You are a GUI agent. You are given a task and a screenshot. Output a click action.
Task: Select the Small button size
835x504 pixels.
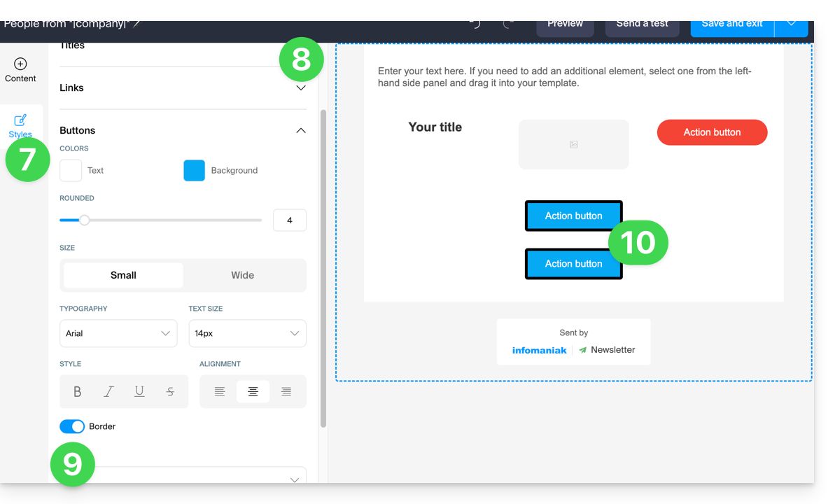click(123, 275)
